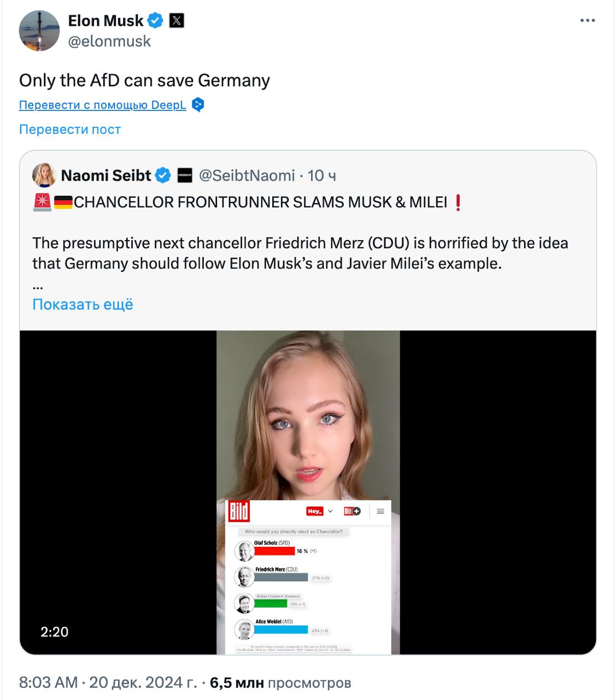Open the @SeibtNaomi handle

coord(247,176)
